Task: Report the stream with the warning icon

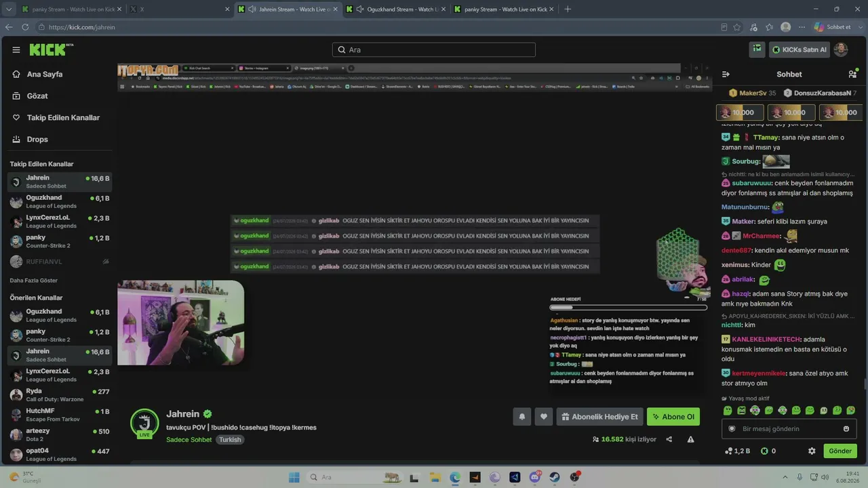Action: (x=690, y=439)
